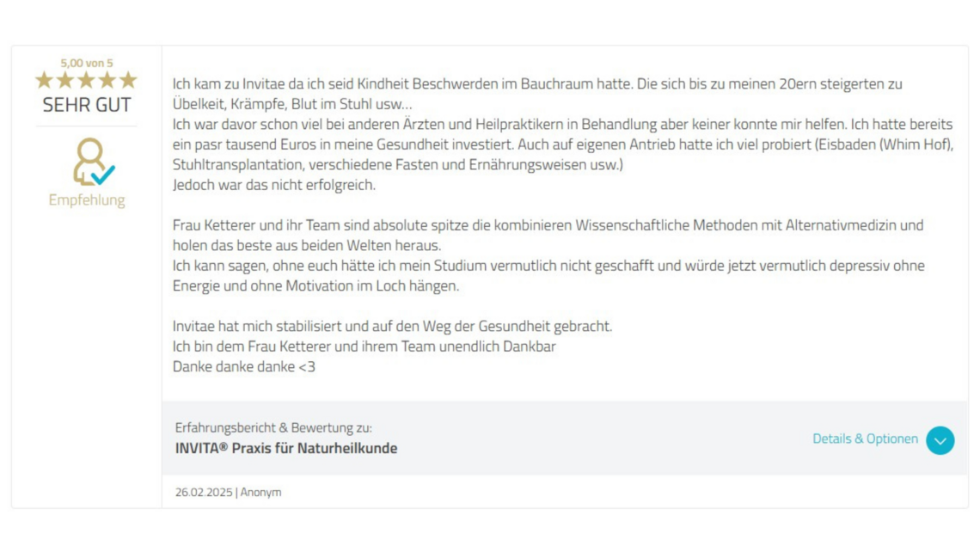Click the middle (third) rating star
Viewport: 980px width, 552px height.
(x=86, y=81)
